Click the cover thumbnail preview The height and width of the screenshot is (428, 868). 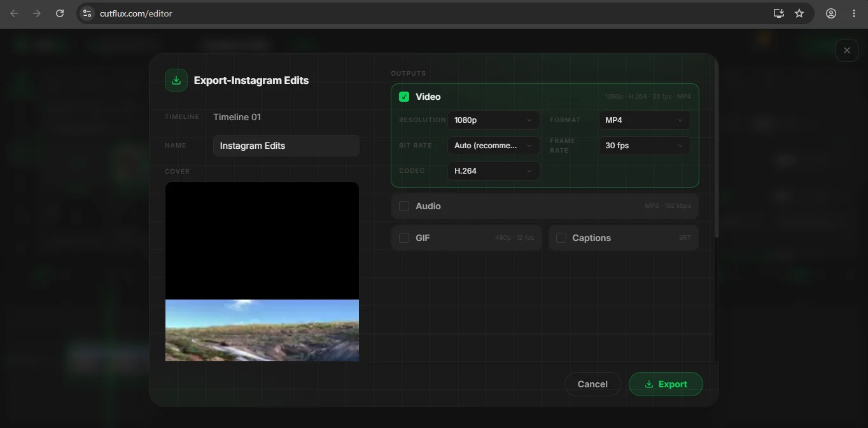point(262,272)
